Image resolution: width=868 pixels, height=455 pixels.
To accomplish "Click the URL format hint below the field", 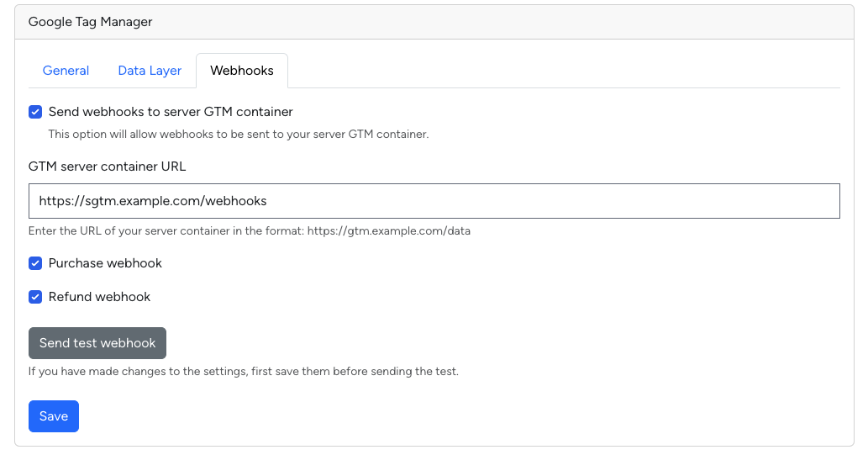I will (x=249, y=231).
